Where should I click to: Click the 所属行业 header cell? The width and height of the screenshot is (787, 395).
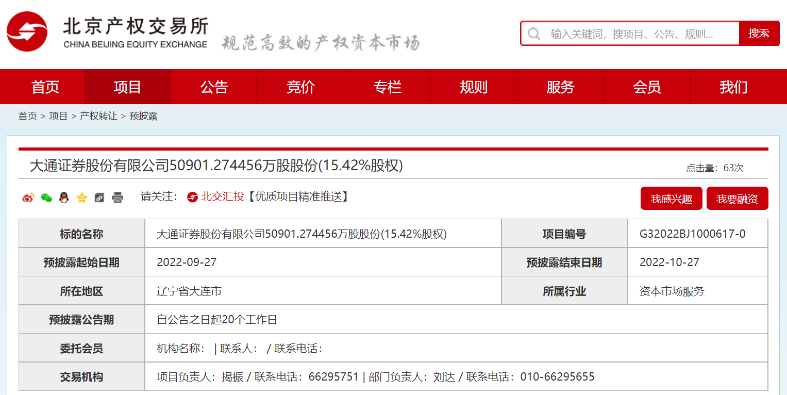[564, 291]
